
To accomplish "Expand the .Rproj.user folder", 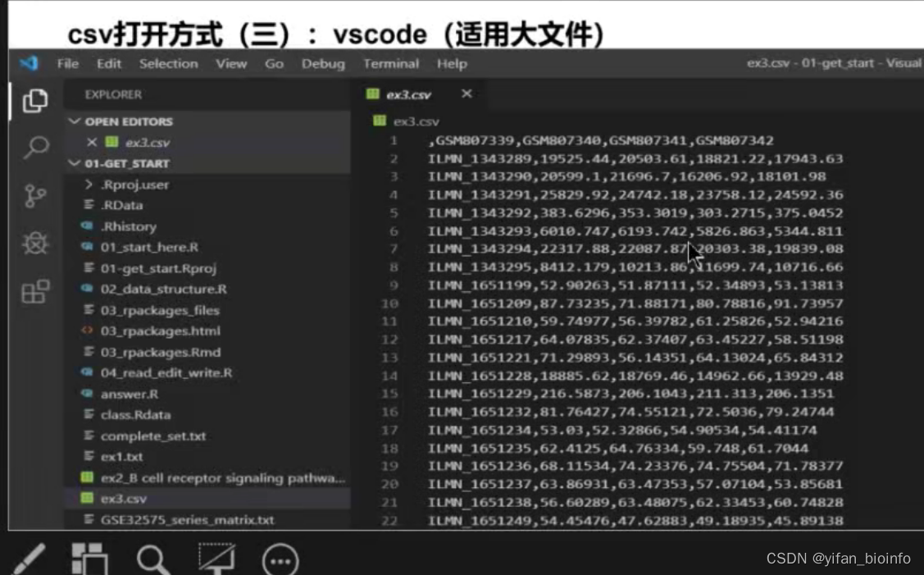I will pos(134,185).
